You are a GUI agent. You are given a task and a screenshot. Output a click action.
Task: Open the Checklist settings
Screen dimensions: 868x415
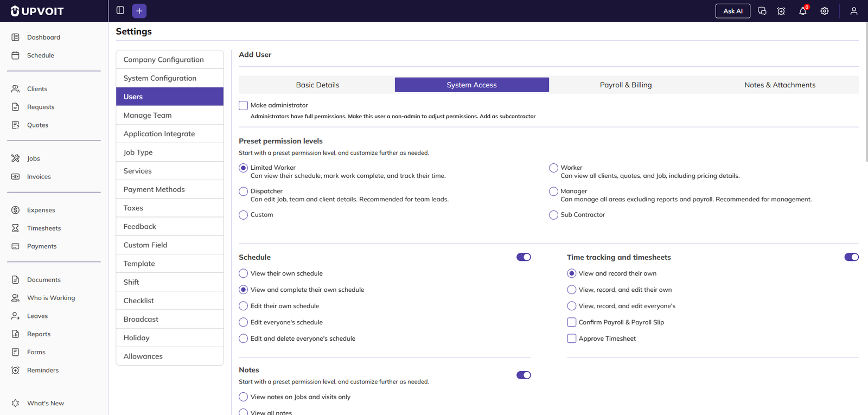click(x=170, y=301)
